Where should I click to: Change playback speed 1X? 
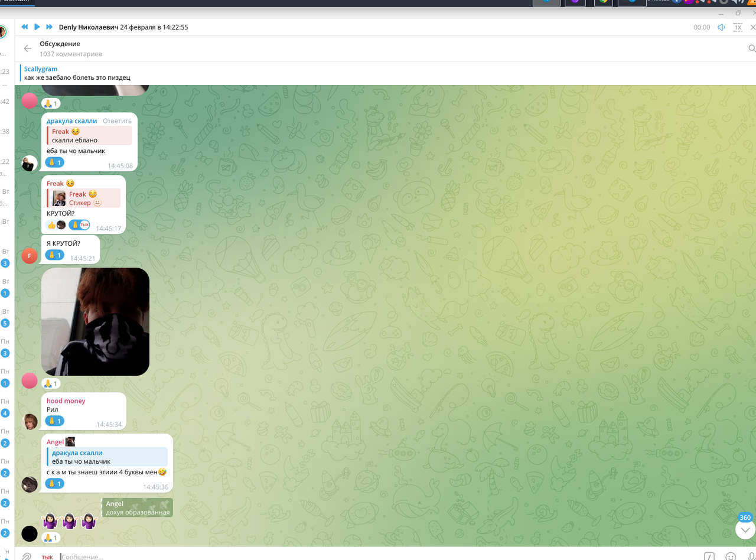(x=737, y=27)
